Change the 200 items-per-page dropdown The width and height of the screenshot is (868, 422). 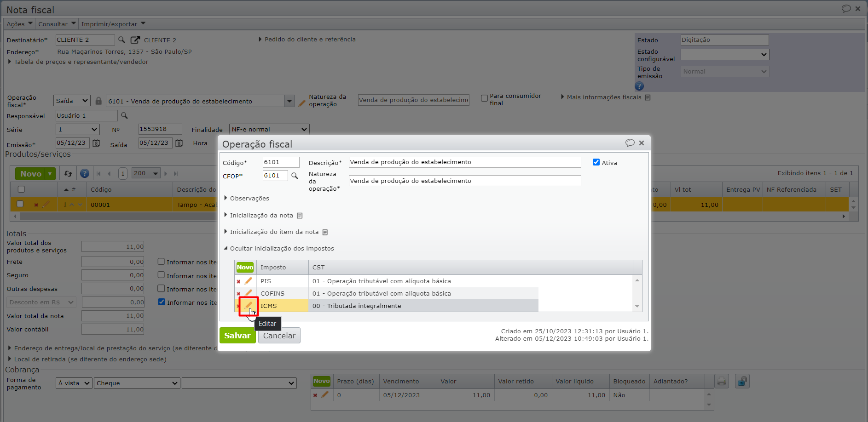pos(146,173)
